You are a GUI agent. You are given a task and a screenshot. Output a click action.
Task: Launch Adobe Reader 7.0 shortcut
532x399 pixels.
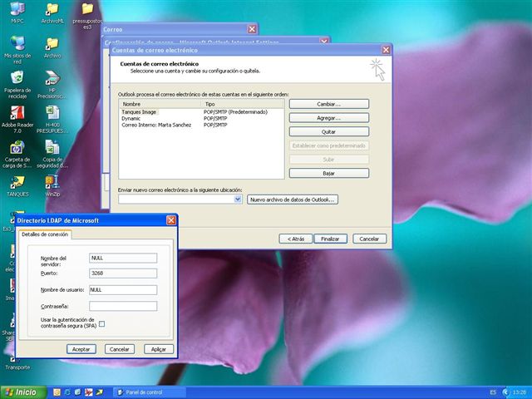(17, 119)
